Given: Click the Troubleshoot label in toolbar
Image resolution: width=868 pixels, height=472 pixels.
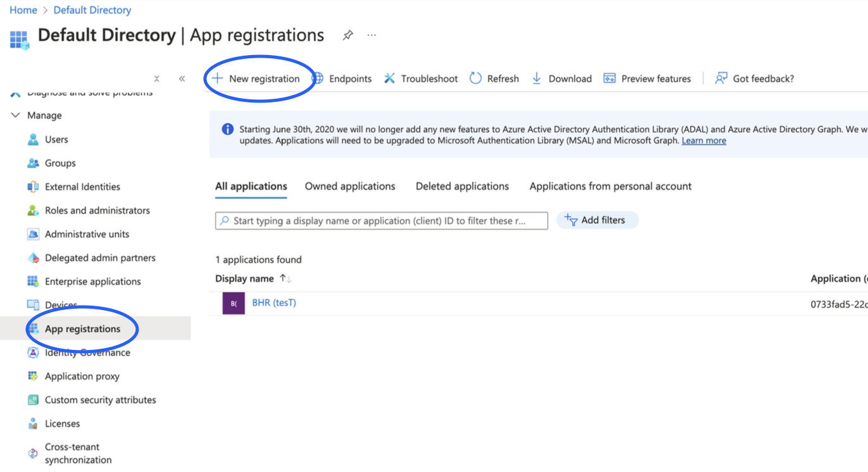Looking at the screenshot, I should tap(430, 78).
